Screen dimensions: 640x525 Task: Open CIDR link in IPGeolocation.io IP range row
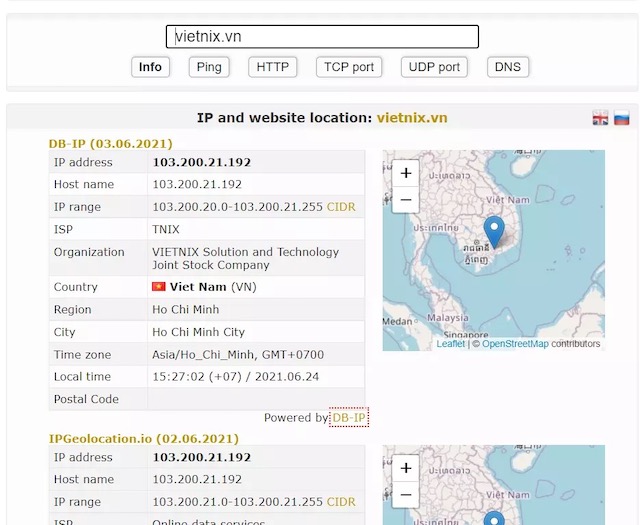coord(341,502)
